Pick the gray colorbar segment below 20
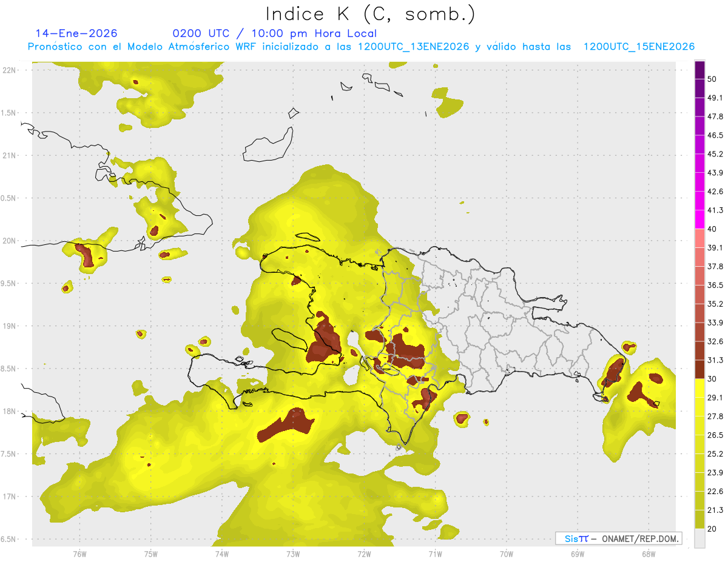The width and height of the screenshot is (728, 562). [x=699, y=538]
